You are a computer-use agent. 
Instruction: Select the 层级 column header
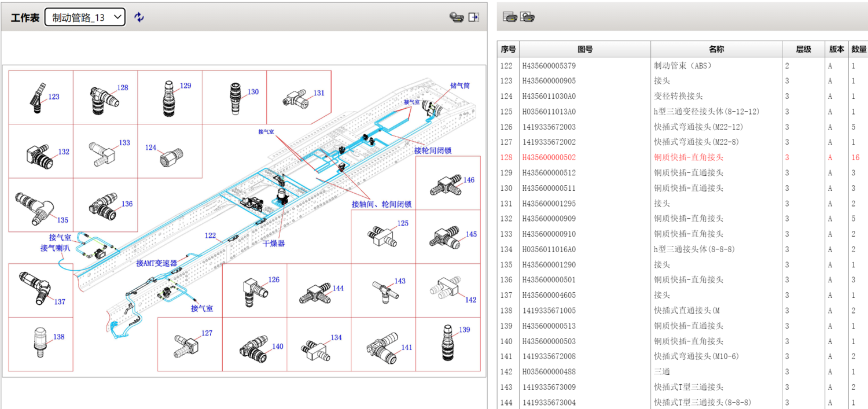tap(803, 50)
